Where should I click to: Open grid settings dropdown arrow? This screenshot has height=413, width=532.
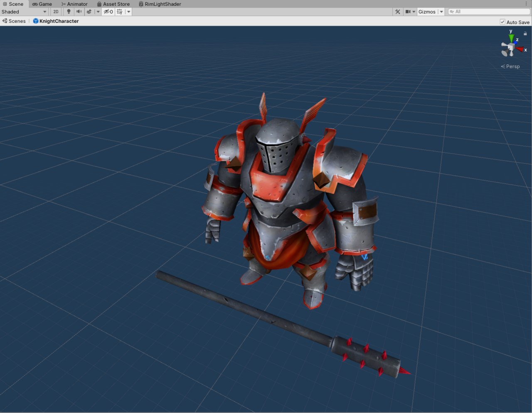tap(129, 12)
